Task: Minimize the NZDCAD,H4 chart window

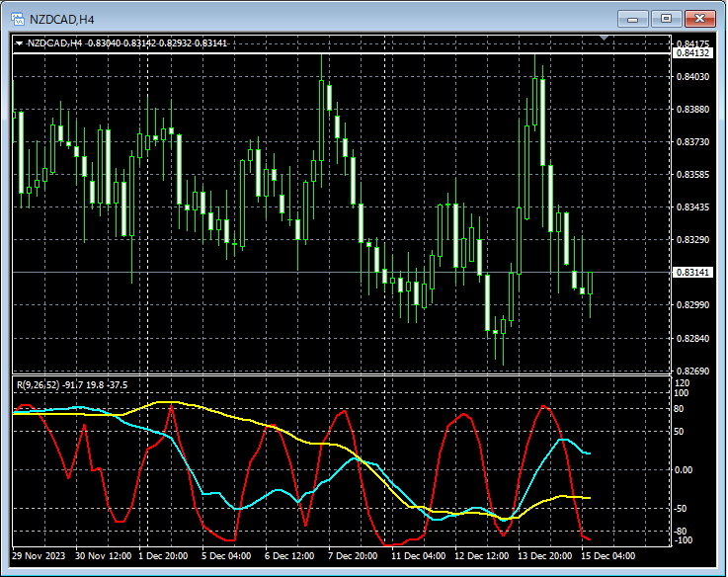Action: pos(633,19)
